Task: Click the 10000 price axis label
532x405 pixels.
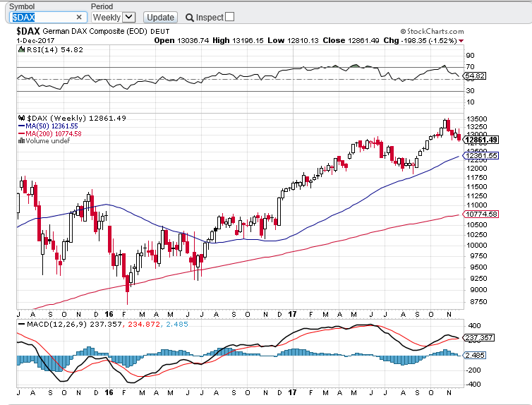Action: click(x=477, y=246)
